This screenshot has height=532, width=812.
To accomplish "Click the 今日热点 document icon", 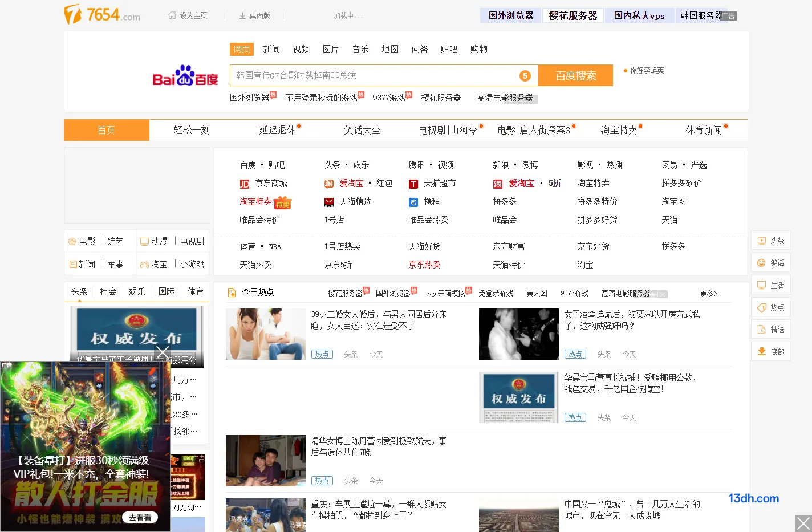I will 232,293.
